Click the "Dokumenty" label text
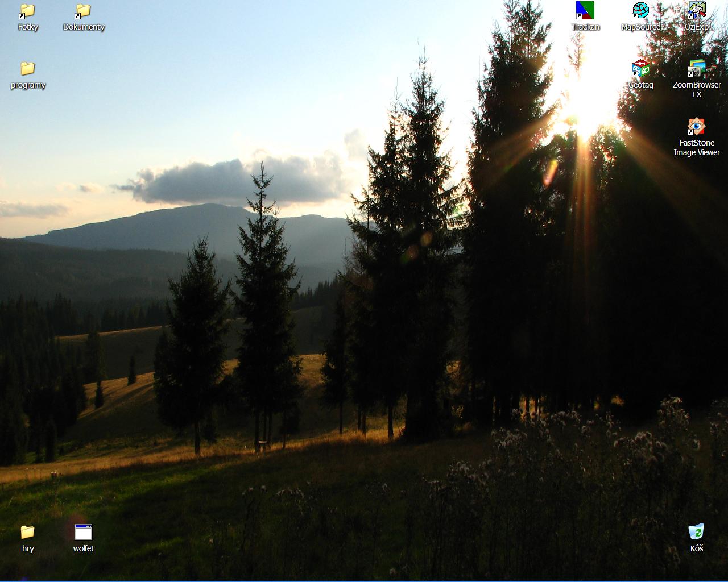The height and width of the screenshot is (582, 728). coord(84,27)
